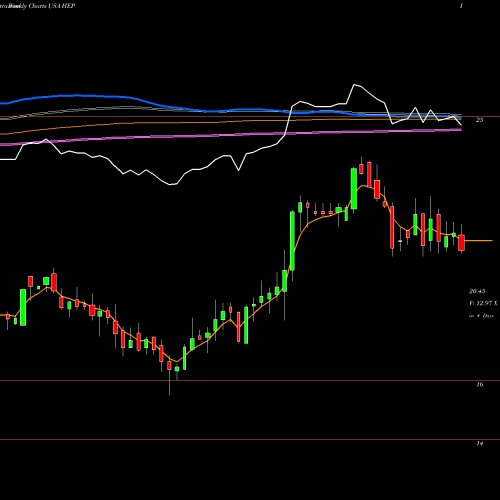Viewport: 500px width, 500px height.
Task: Click the 'V: 12.97 X' volume label
Action: click(x=483, y=303)
